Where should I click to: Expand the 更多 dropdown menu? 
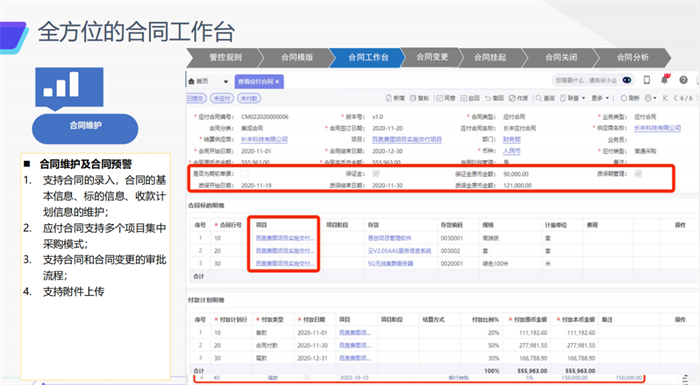pos(607,98)
